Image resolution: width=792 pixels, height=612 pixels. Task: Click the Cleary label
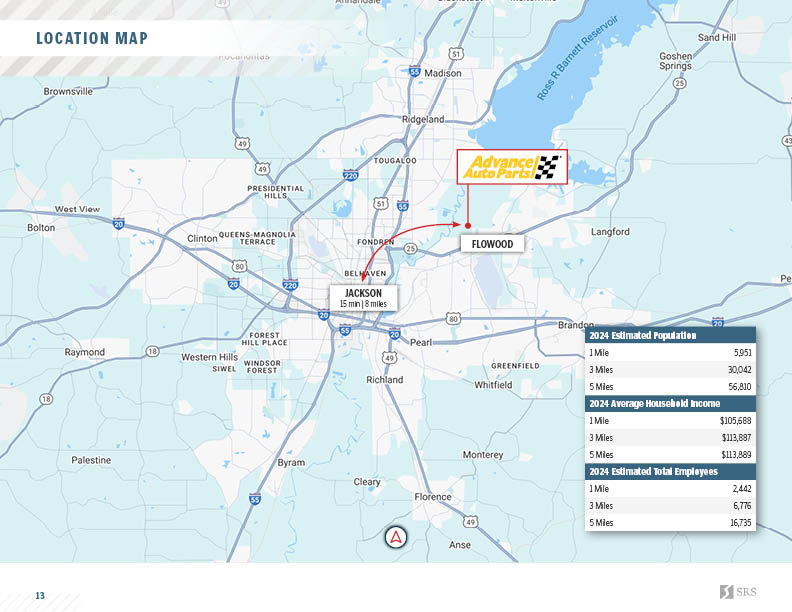pos(367,482)
